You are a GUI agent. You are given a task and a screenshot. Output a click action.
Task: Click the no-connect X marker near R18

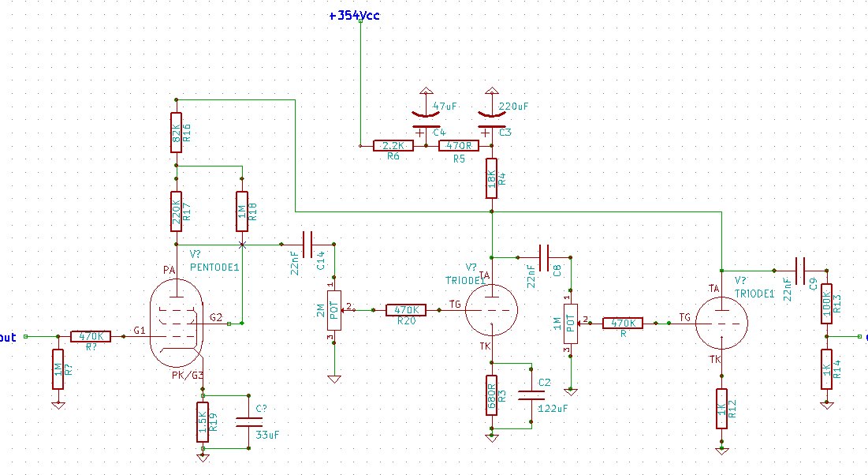coord(242,245)
